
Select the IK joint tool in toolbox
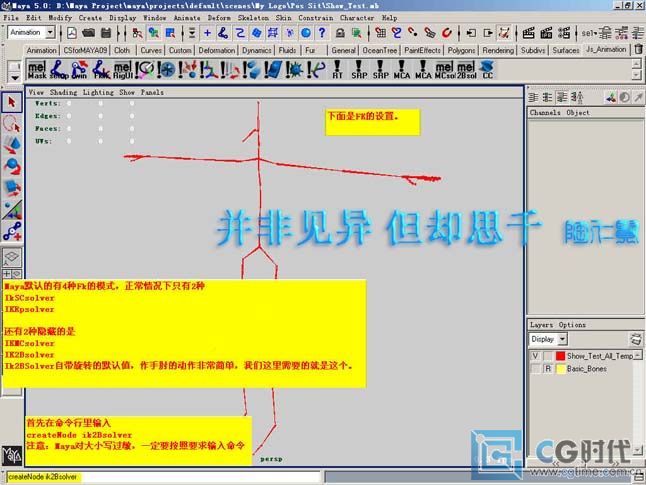pos(12,231)
